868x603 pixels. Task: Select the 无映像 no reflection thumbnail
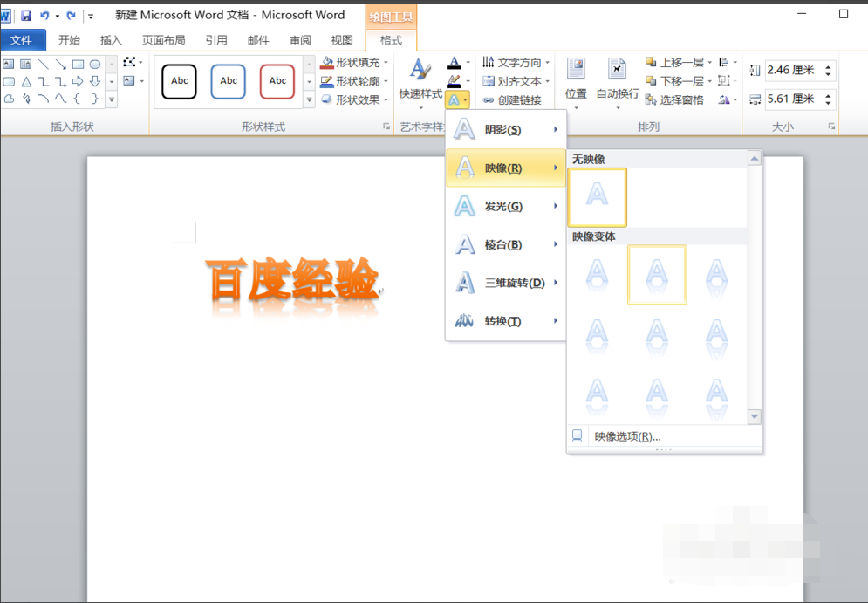598,198
